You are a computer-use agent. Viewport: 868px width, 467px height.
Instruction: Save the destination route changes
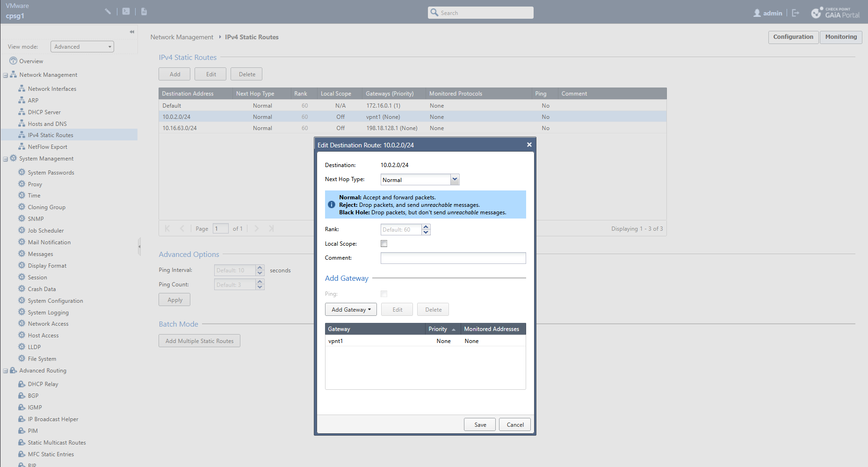click(x=480, y=425)
